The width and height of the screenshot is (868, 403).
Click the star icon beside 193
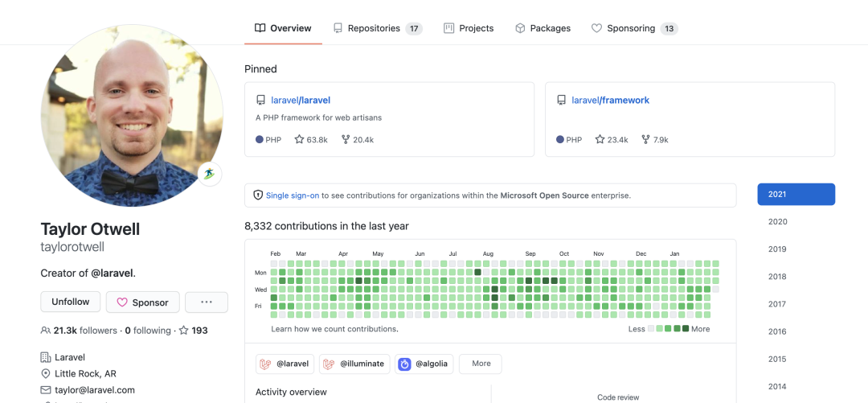(183, 331)
